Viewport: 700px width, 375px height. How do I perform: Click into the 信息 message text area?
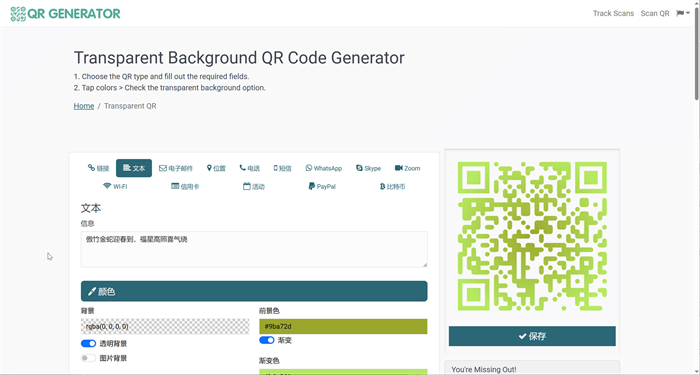tap(254, 249)
